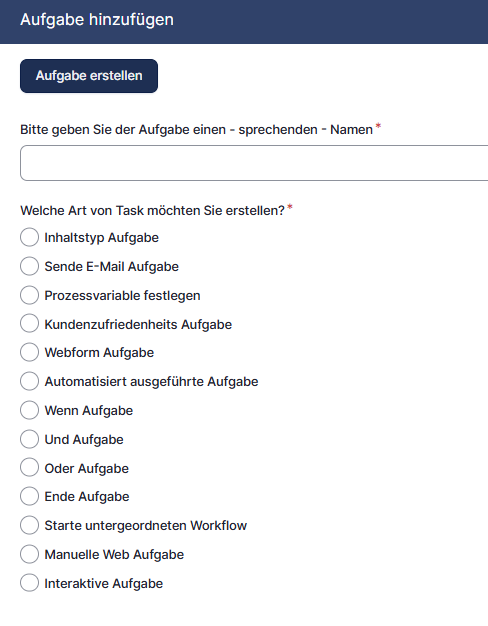The width and height of the screenshot is (488, 626).
Task: Click the 'Welche Art von Task' question label
Action: click(152, 210)
